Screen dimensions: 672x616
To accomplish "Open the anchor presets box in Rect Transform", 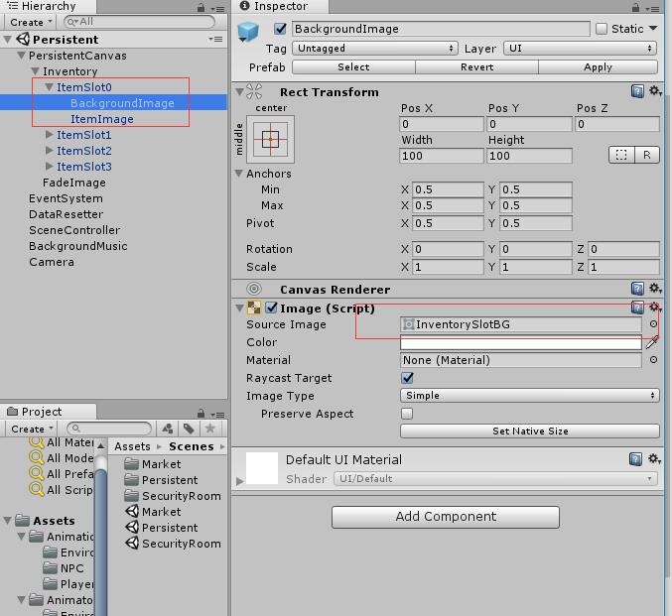I will click(x=270, y=139).
